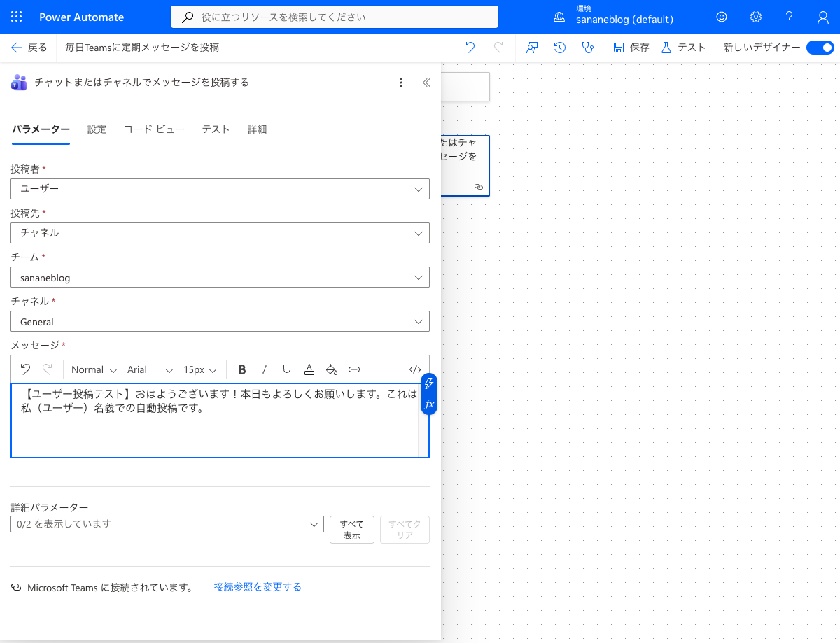Open the Arial font dropdown

150,369
